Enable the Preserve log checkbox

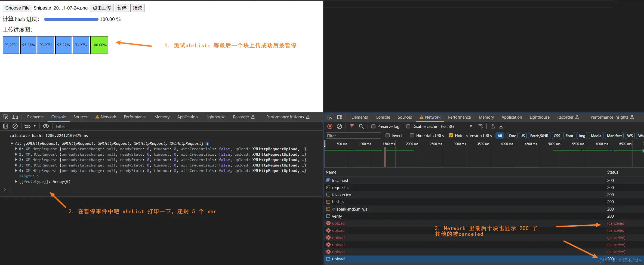[374, 127]
